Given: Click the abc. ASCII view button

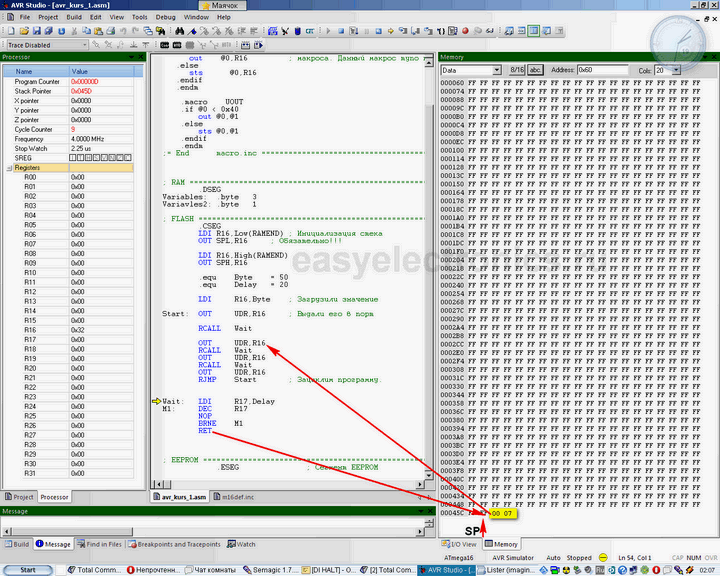Looking at the screenshot, I should click(535, 70).
